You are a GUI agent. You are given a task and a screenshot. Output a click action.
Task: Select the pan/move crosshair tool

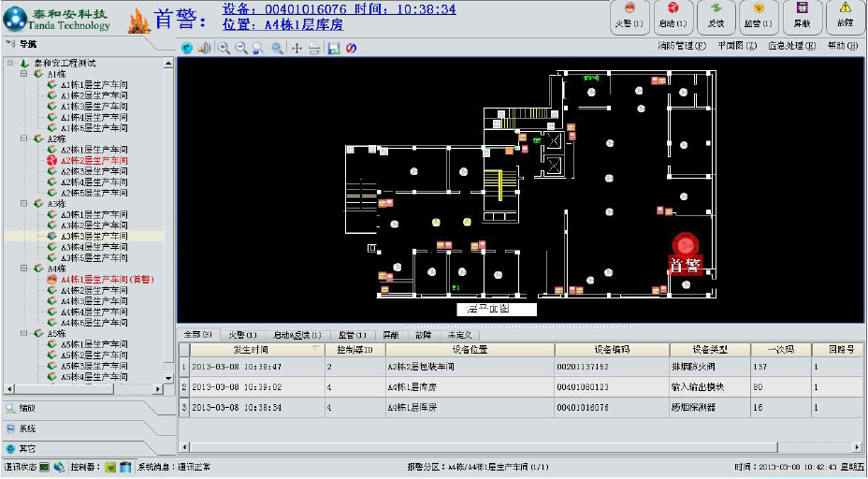297,48
